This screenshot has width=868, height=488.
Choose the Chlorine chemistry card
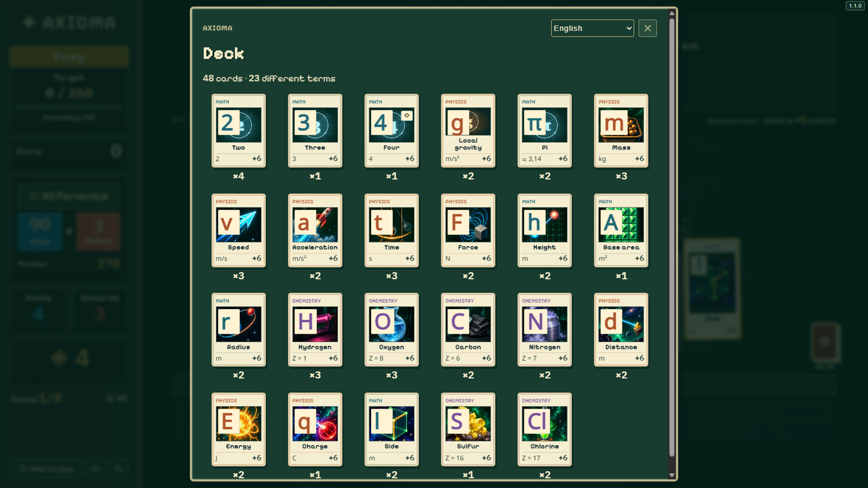pos(545,430)
